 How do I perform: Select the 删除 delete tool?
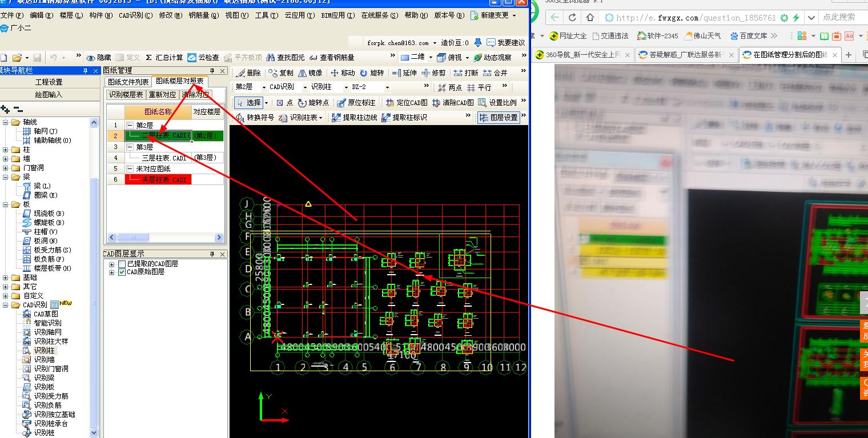tap(248, 73)
